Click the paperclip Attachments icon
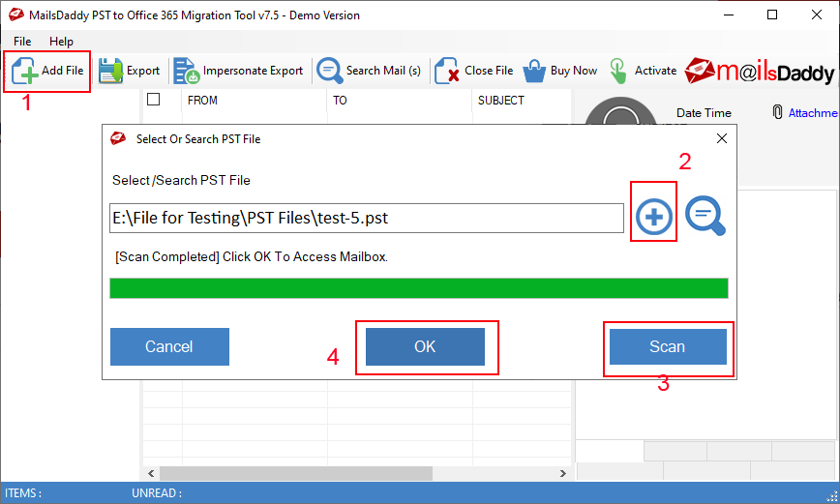 pos(777,112)
